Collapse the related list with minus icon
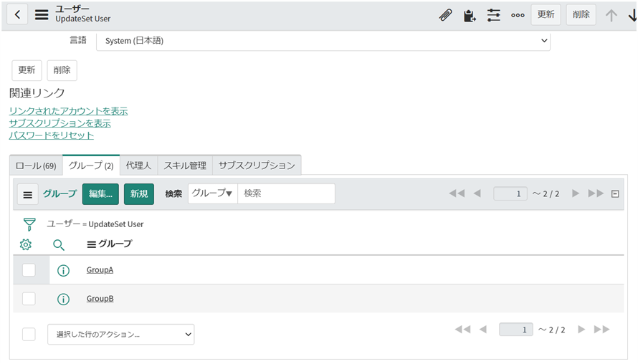Image resolution: width=638 pixels, height=364 pixels. coord(615,194)
